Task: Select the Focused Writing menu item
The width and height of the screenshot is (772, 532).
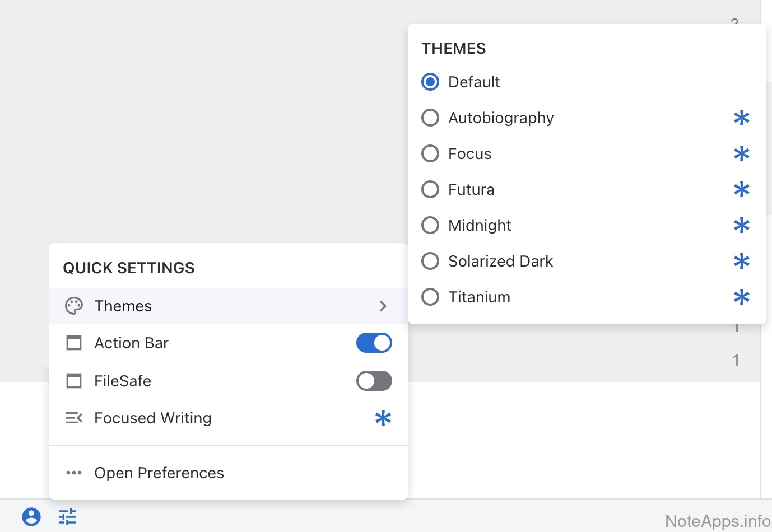Action: (x=153, y=418)
